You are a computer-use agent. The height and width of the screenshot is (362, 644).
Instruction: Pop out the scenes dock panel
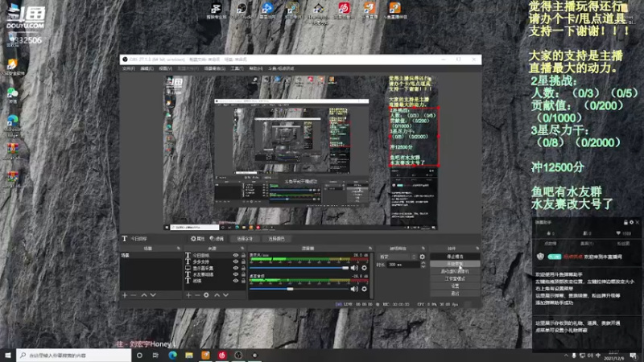point(178,249)
